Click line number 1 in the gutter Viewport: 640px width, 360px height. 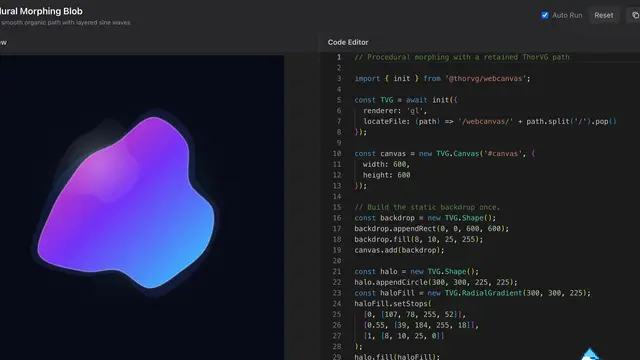point(339,57)
